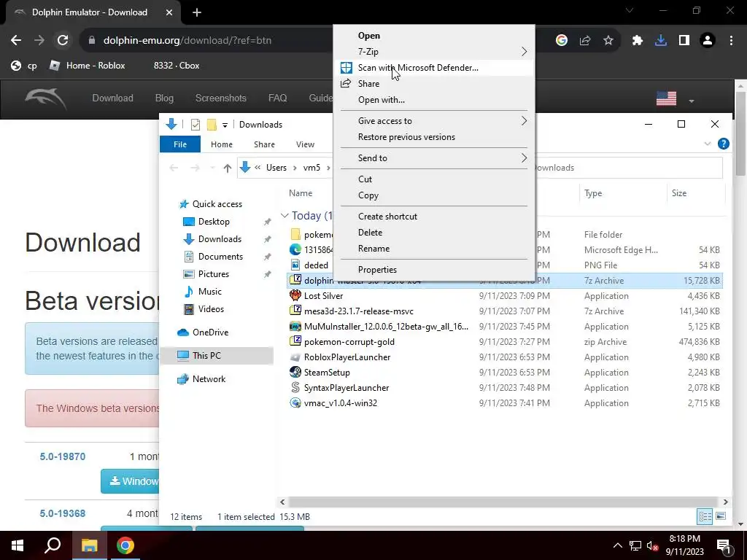Expand 7-Zip submenu
Viewport: 747px width, 560px height.
434,52
